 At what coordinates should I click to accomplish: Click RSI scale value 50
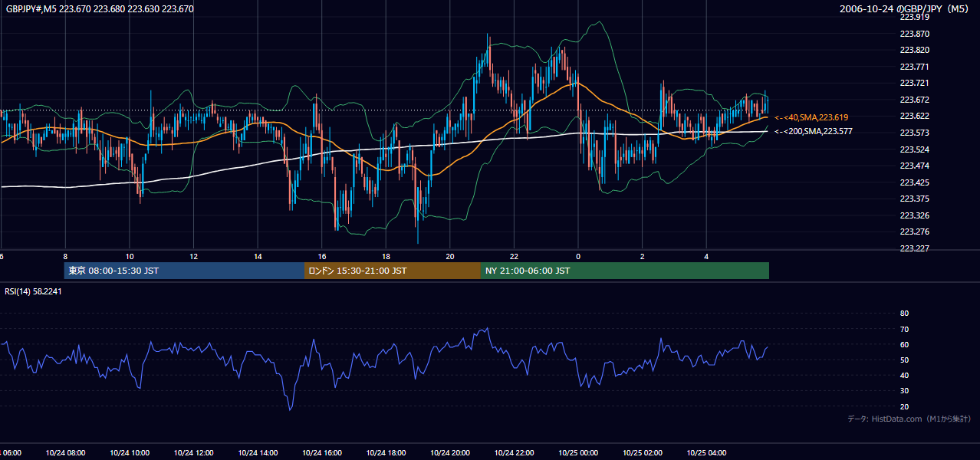point(904,360)
